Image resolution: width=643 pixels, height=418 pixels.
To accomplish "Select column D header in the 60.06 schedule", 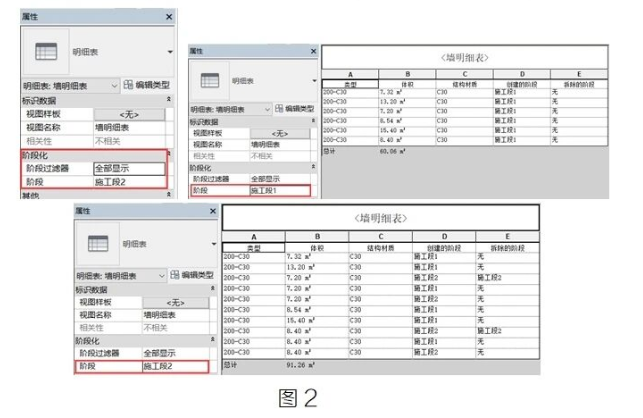I will (522, 74).
